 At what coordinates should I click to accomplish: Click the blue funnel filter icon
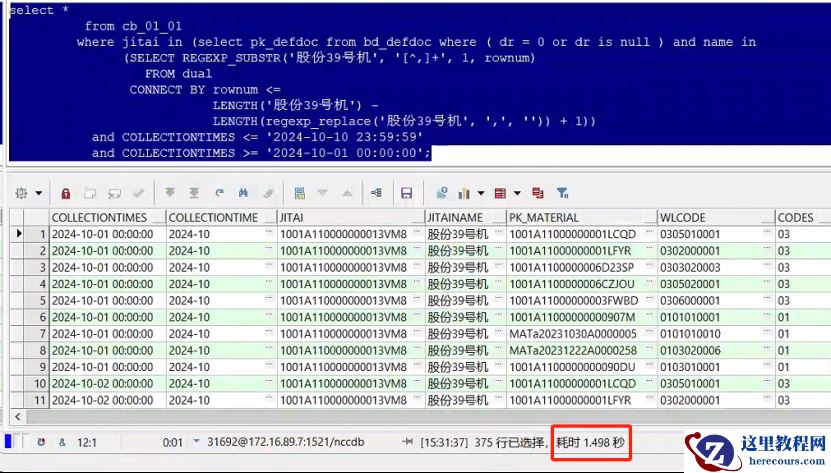pyautogui.click(x=562, y=193)
